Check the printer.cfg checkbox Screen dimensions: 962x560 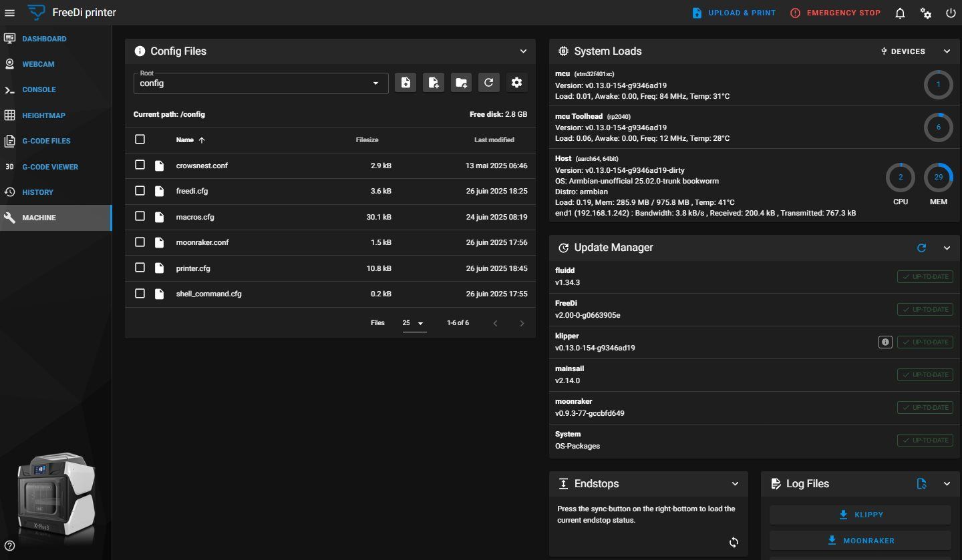pos(140,268)
